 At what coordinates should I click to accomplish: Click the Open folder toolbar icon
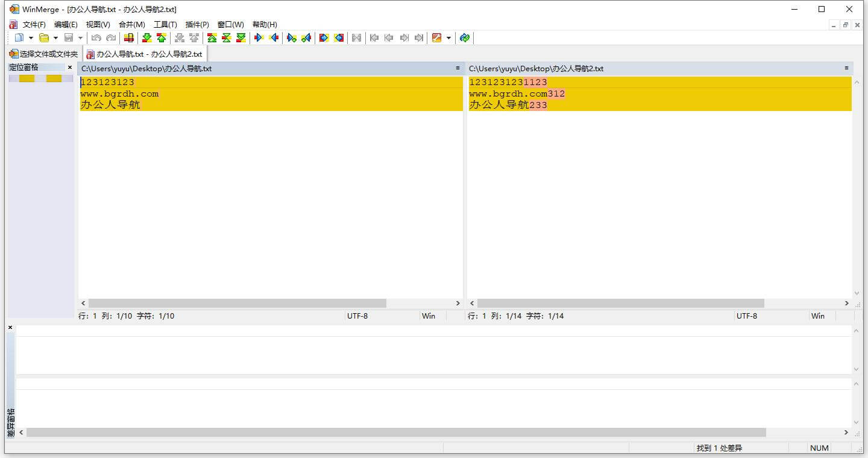click(x=44, y=38)
